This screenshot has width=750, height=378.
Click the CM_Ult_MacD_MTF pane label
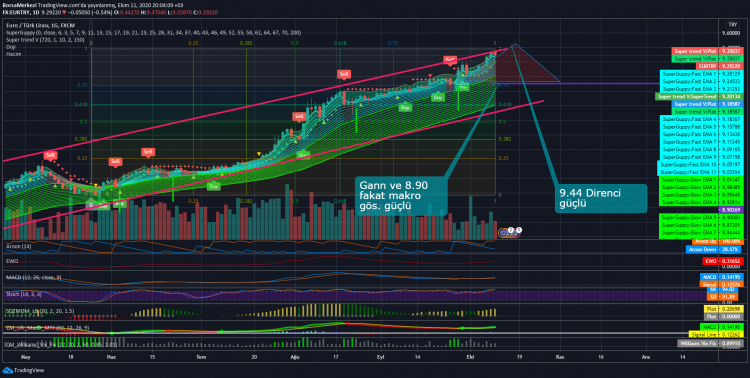click(47, 328)
